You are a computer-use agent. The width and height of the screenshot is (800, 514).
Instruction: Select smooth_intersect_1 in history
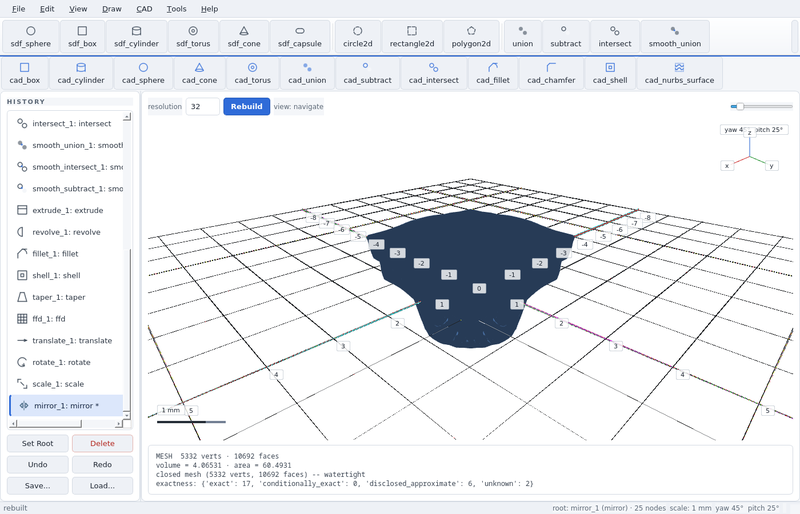[66, 167]
